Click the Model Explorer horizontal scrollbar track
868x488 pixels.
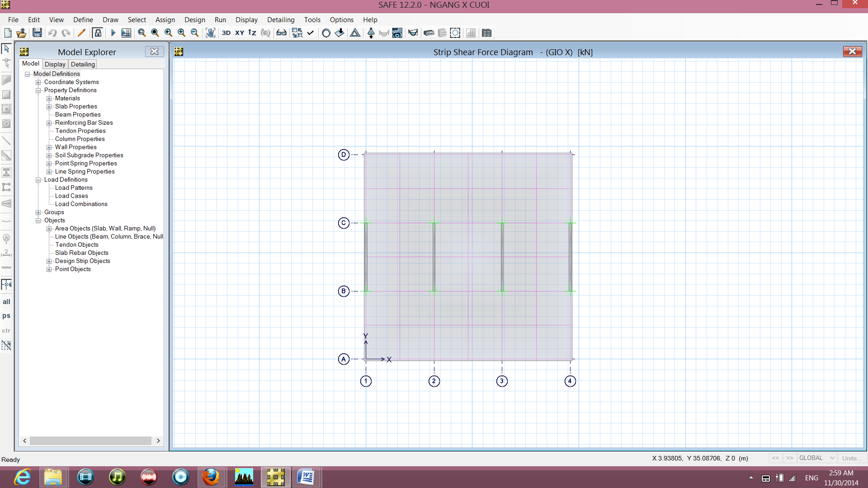90,441
